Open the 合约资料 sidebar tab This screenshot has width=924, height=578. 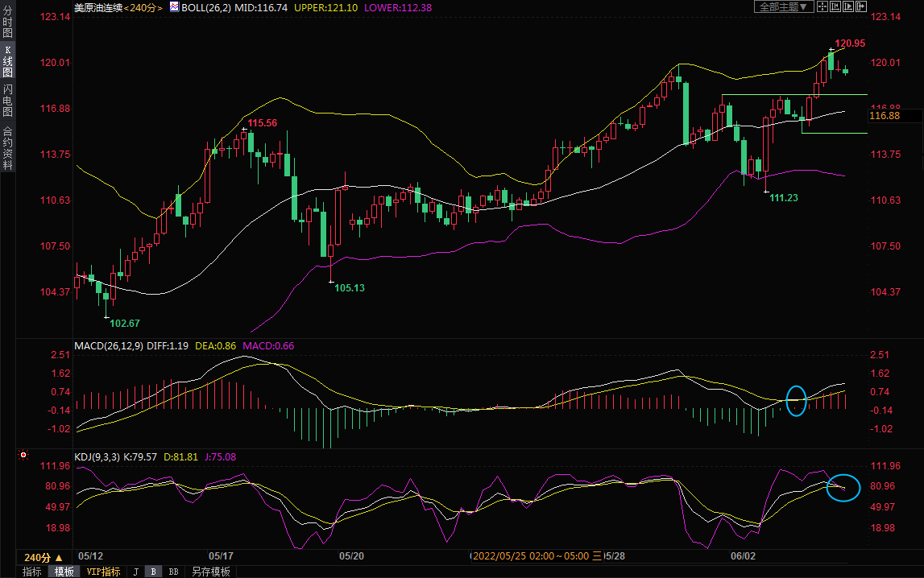(7, 148)
